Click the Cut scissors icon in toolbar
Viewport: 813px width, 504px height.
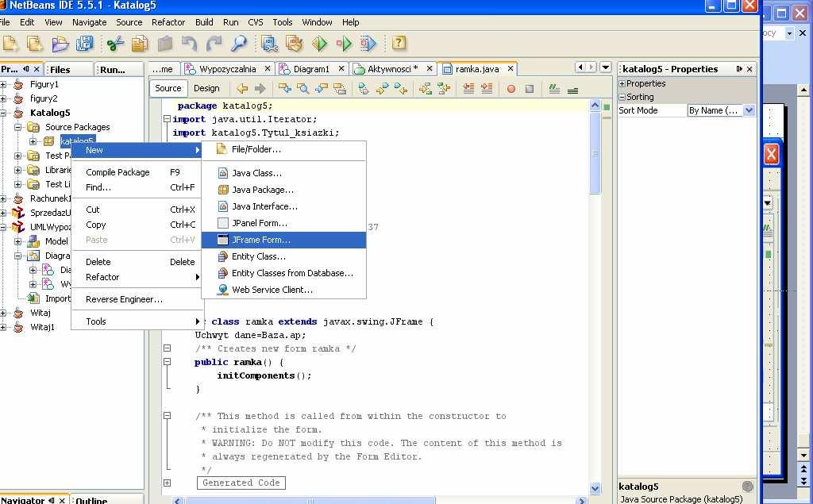point(115,44)
